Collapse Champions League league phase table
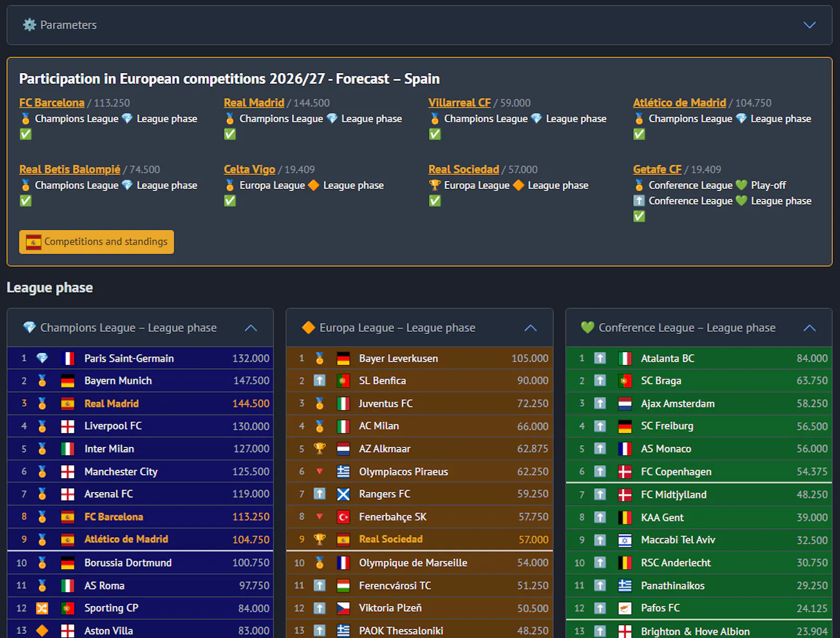 pyautogui.click(x=251, y=328)
